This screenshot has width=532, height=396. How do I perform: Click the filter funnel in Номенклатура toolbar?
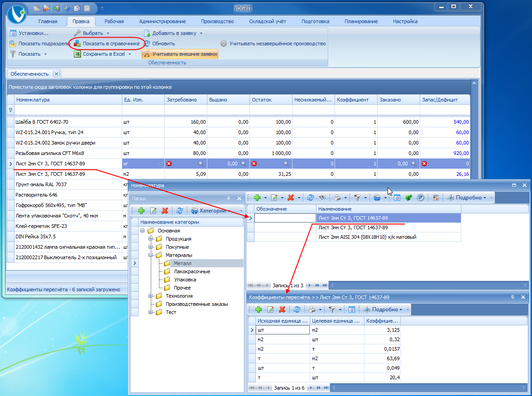click(357, 198)
